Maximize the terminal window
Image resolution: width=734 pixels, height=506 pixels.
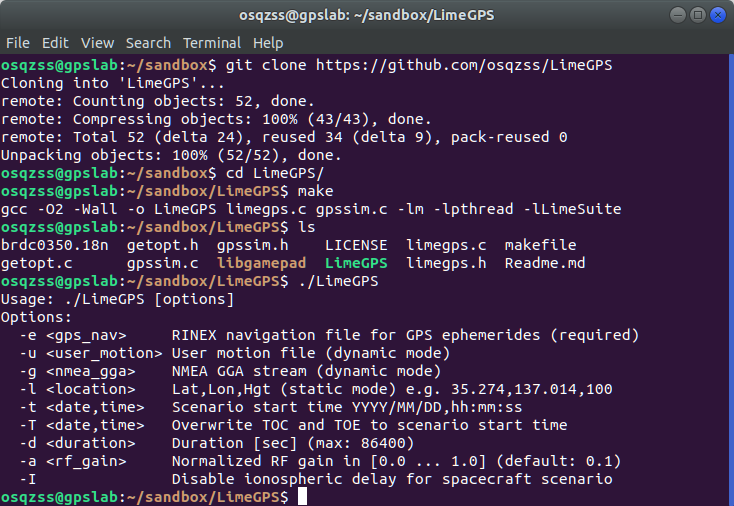tap(697, 15)
